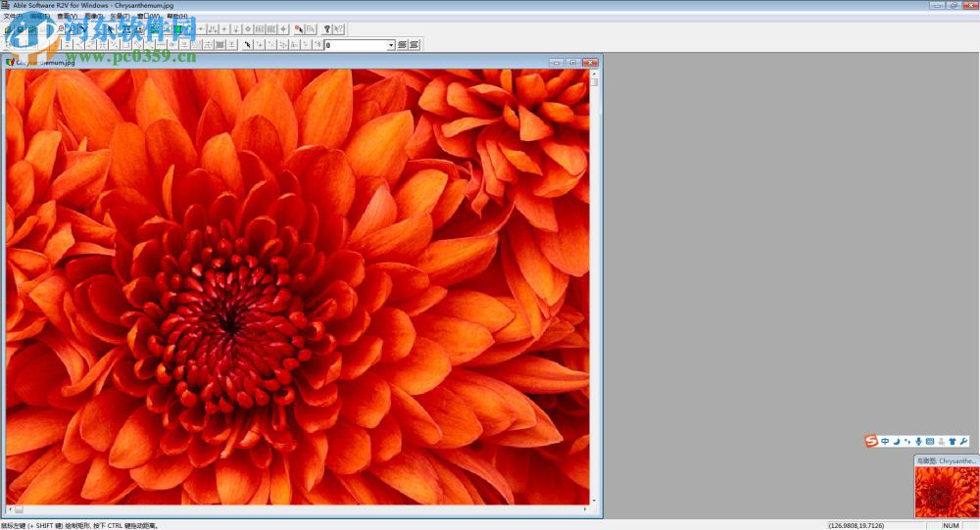Viewport: 980px width, 530px height.
Task: Open the 帮助(H) menu
Action: click(x=176, y=17)
